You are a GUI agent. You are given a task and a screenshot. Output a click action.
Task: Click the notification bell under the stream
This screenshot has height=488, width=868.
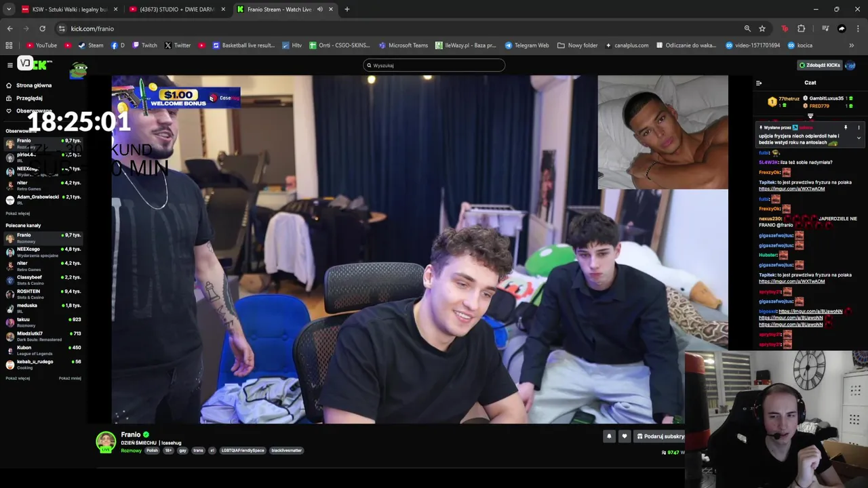[609, 436]
